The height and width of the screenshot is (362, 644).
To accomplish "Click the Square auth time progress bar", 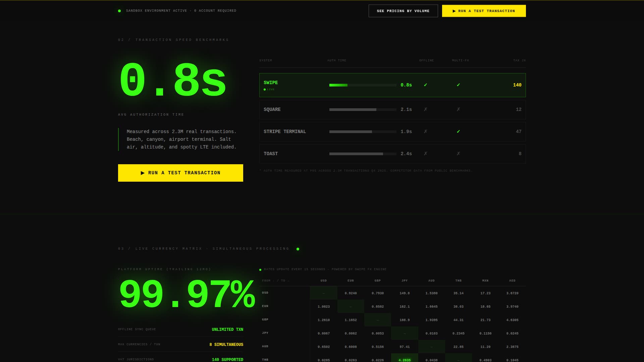I will tap(363, 110).
